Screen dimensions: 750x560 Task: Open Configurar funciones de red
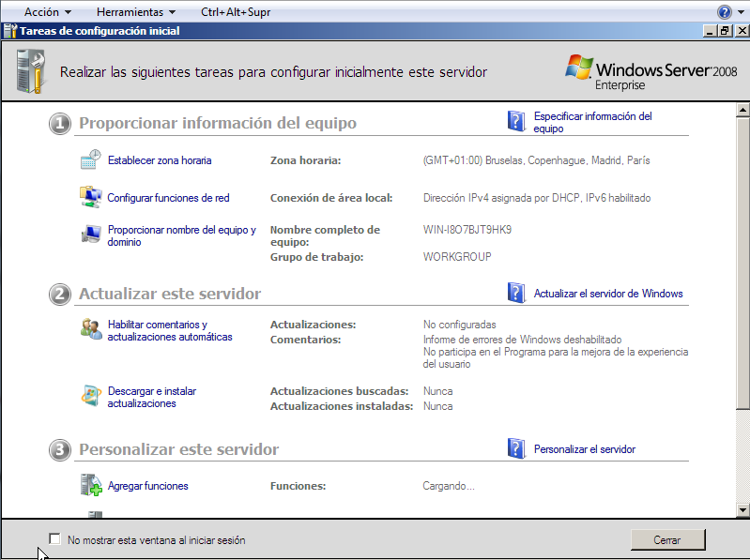pyautogui.click(x=168, y=197)
